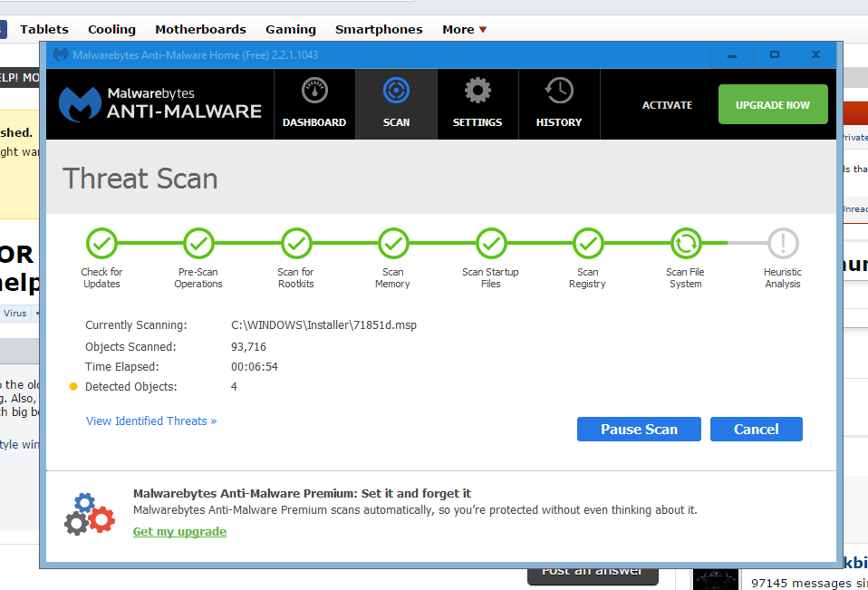
Task: Select the Scan target icon
Action: click(x=396, y=91)
